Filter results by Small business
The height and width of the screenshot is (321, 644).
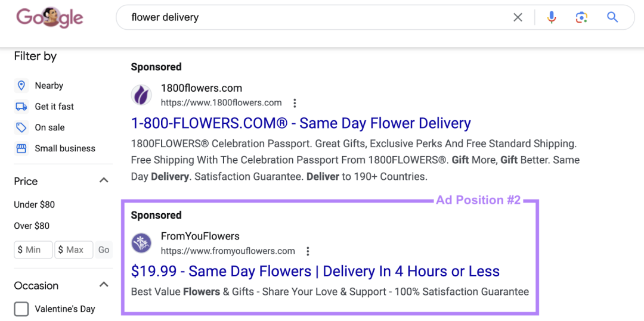tap(65, 148)
